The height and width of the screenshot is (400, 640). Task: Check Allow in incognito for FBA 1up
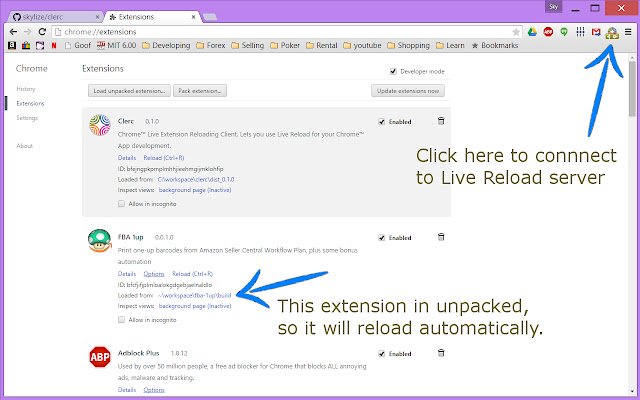point(121,320)
